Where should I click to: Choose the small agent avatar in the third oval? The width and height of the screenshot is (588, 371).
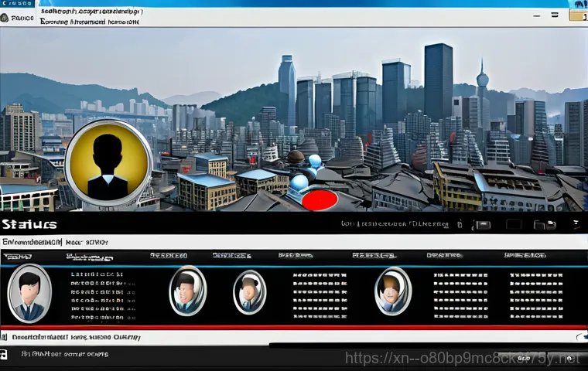tap(249, 292)
